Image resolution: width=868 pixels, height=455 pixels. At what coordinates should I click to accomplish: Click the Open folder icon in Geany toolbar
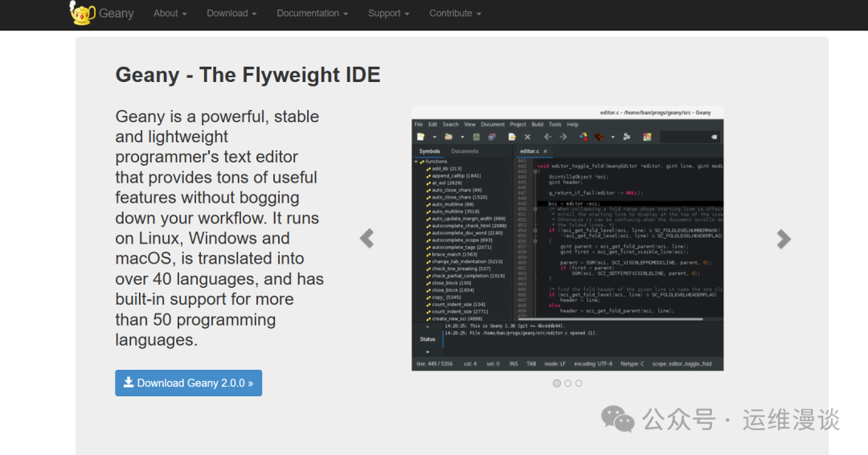pyautogui.click(x=448, y=137)
